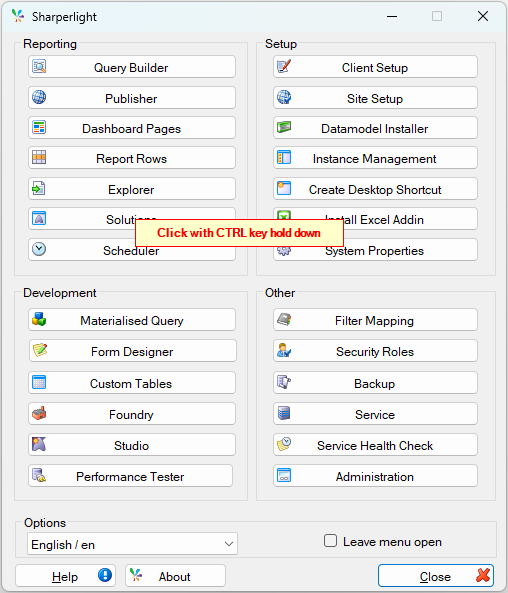The width and height of the screenshot is (508, 593).
Task: Launch the Explorer
Action: point(132,188)
